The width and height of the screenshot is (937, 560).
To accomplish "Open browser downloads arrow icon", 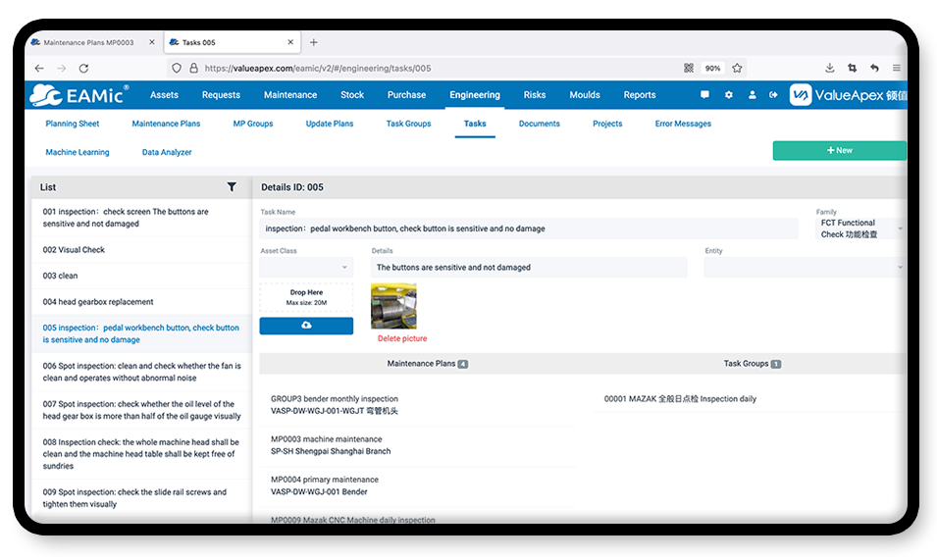I will point(829,68).
